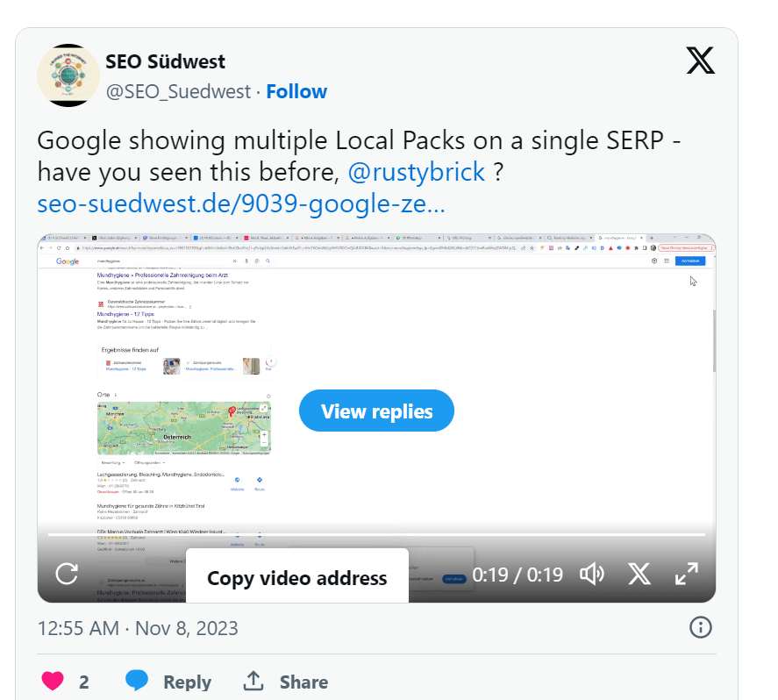
Task: Open the @rustybrick mention
Action: 417,172
